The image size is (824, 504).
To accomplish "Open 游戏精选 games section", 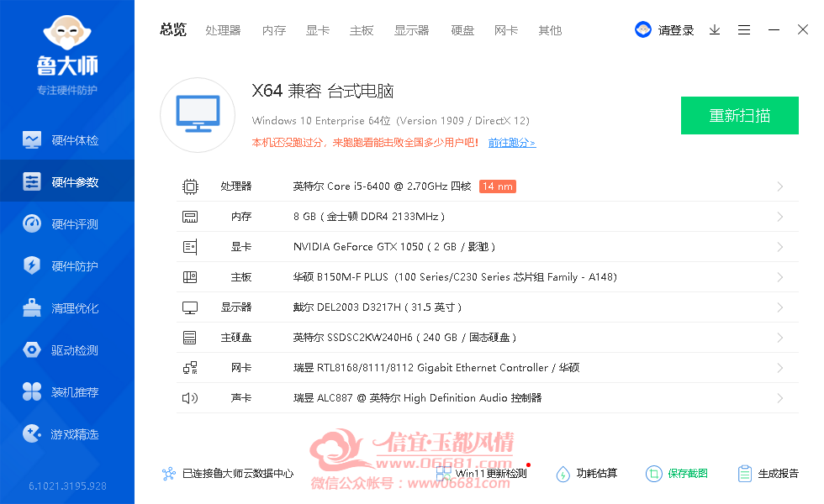I will click(66, 434).
